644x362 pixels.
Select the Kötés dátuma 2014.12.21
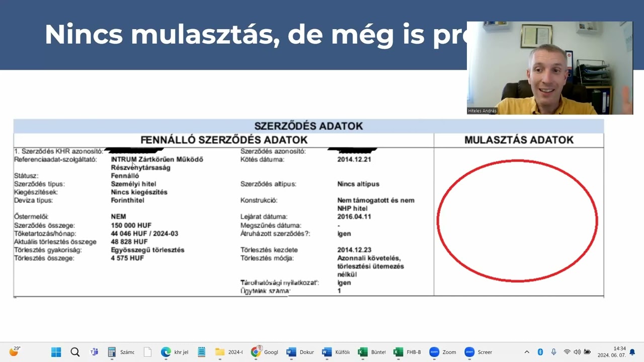tap(354, 159)
